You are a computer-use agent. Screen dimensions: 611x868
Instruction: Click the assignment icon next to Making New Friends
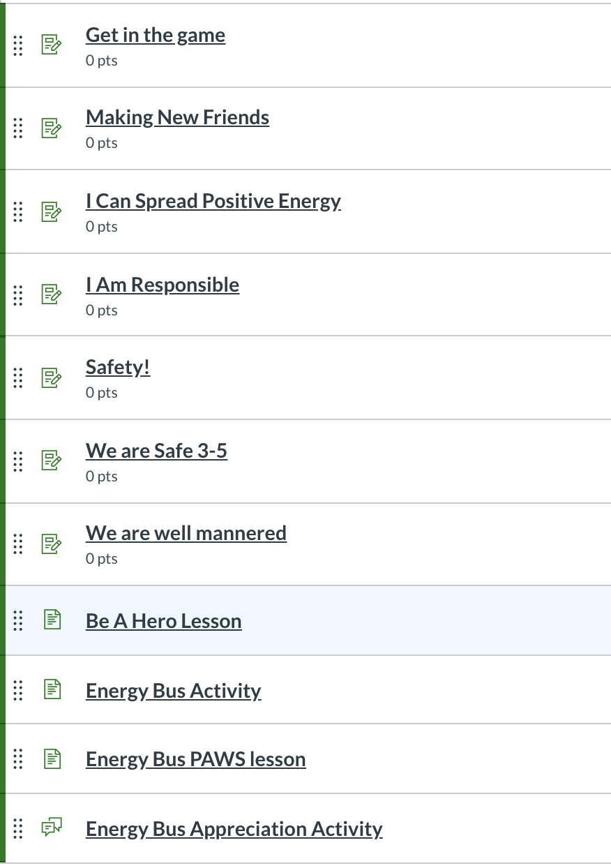[52, 128]
